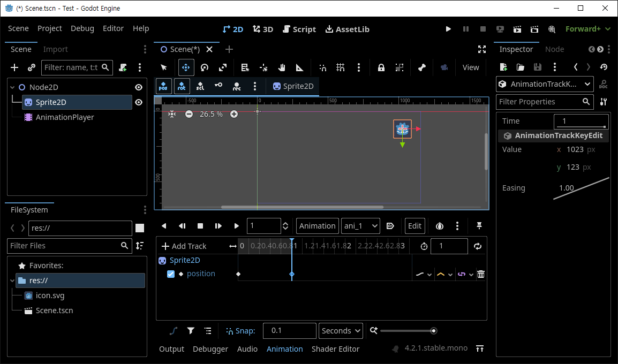Toggle visibility of Node2D
Viewport: 618px width, 364px height.
(139, 87)
